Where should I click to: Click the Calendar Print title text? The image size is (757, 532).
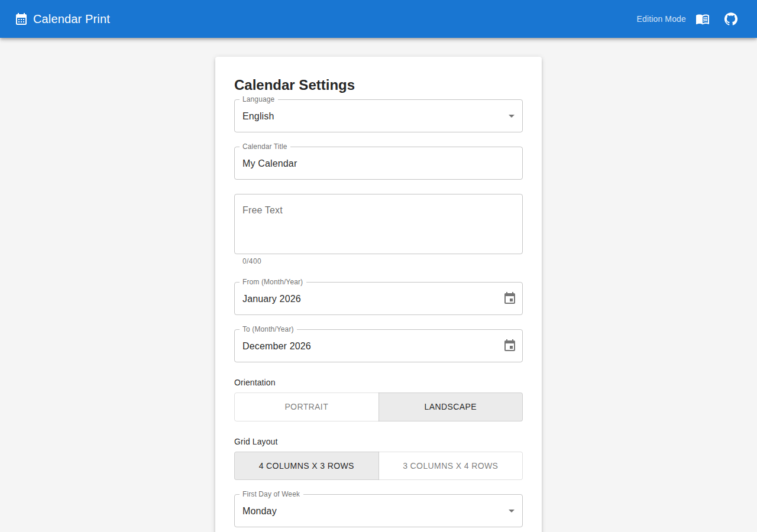72,19
